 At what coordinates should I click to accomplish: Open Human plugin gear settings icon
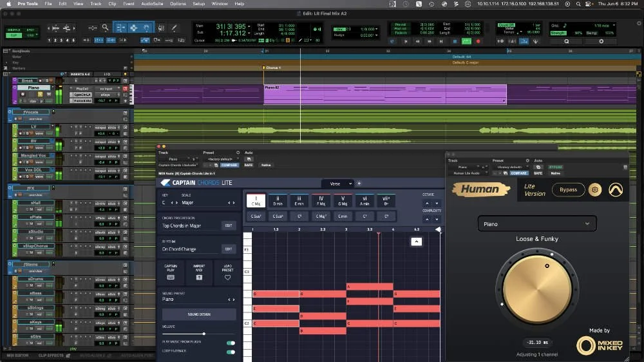(594, 190)
